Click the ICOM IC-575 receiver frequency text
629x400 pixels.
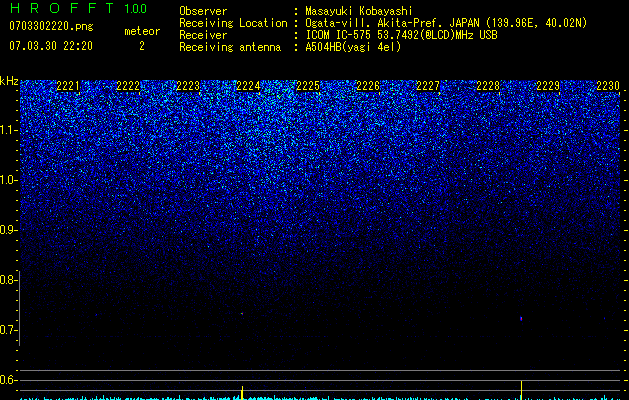tap(401, 35)
